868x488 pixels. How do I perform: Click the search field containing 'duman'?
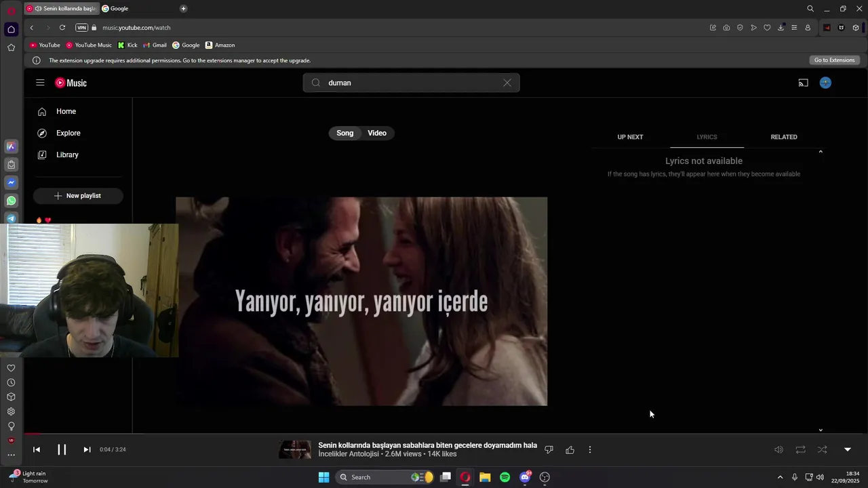pos(411,83)
